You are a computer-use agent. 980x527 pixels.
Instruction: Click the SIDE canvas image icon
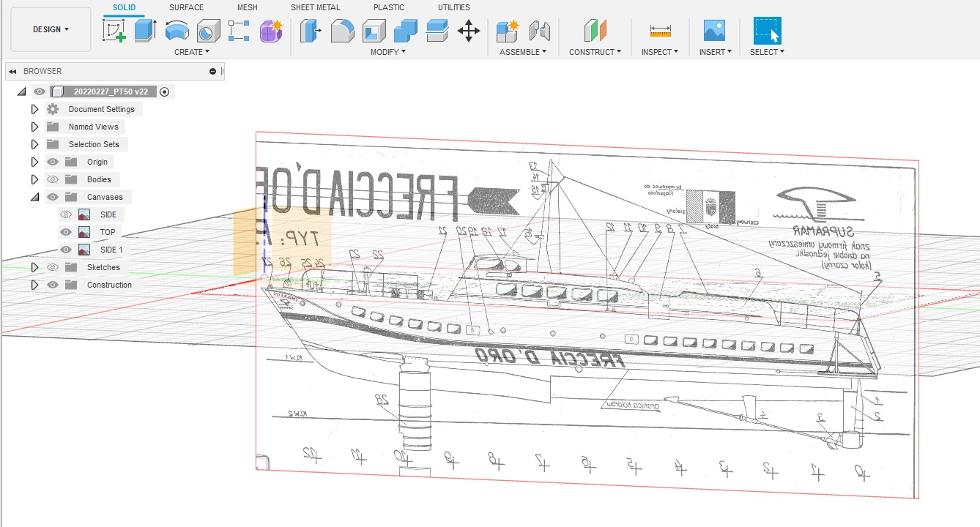coord(85,214)
